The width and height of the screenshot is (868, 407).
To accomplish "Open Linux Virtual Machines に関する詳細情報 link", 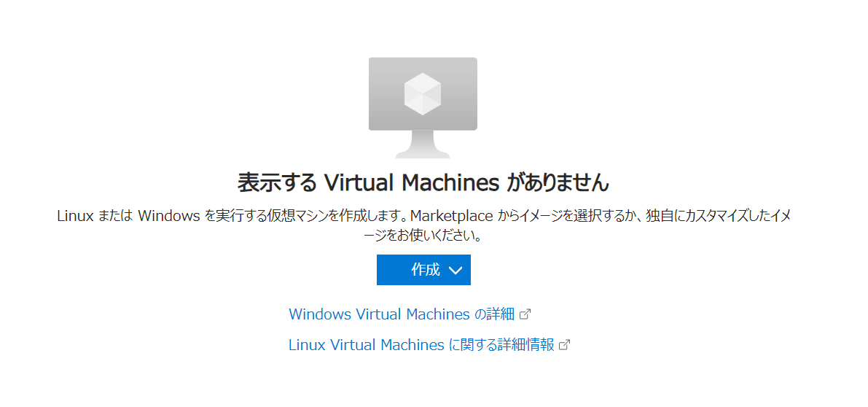I will point(421,345).
